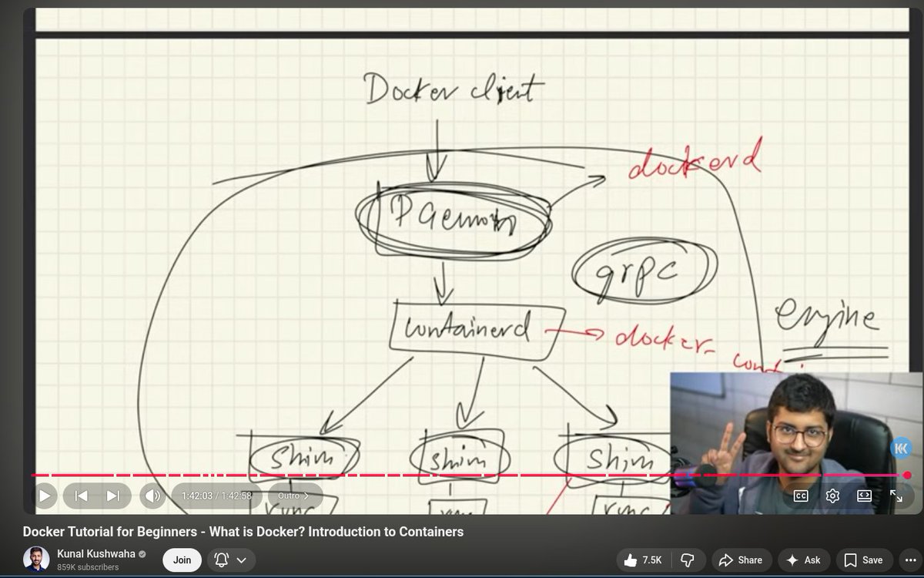
Task: Click the red progress bar scrubber
Action: click(x=907, y=475)
